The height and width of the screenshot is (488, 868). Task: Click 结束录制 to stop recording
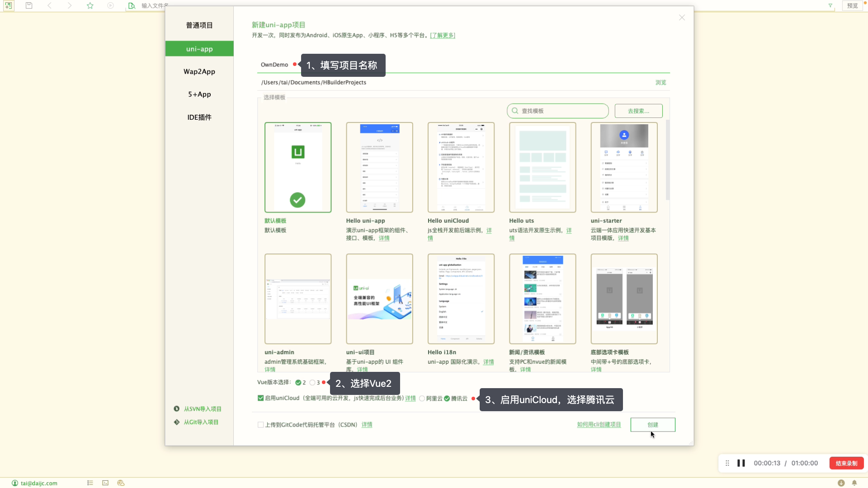point(846,463)
